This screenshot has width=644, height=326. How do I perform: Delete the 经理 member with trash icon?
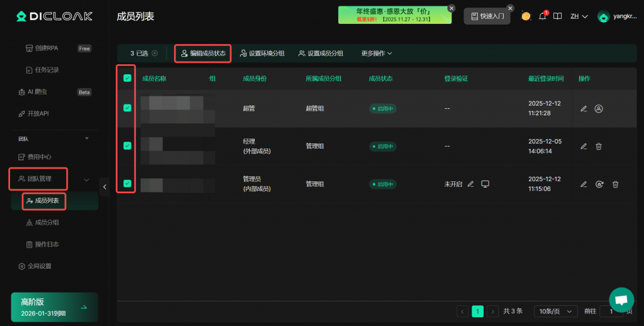click(x=599, y=147)
